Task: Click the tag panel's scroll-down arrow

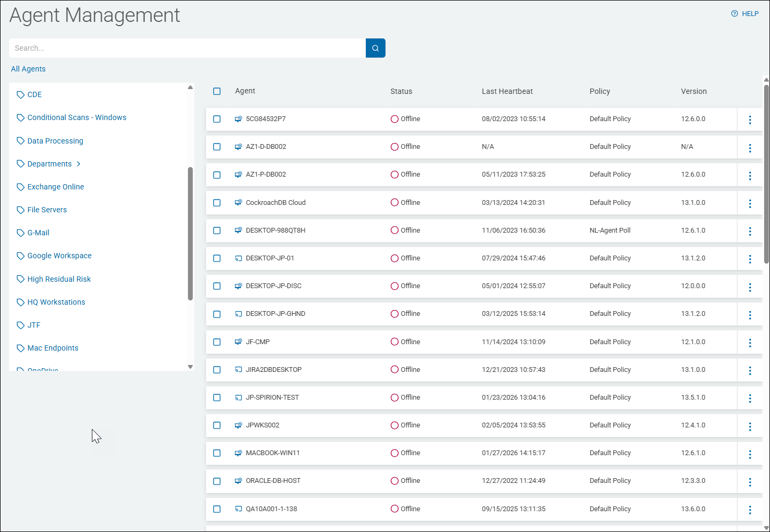Action: (190, 367)
